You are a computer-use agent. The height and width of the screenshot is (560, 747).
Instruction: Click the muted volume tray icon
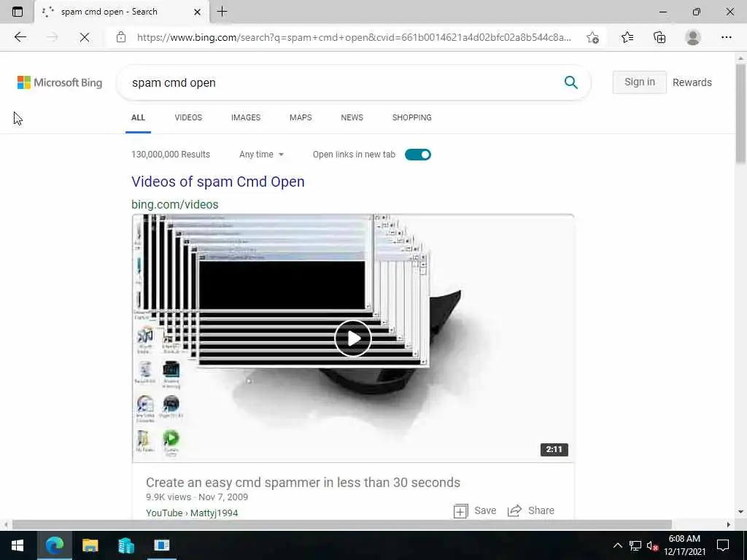tap(653, 545)
